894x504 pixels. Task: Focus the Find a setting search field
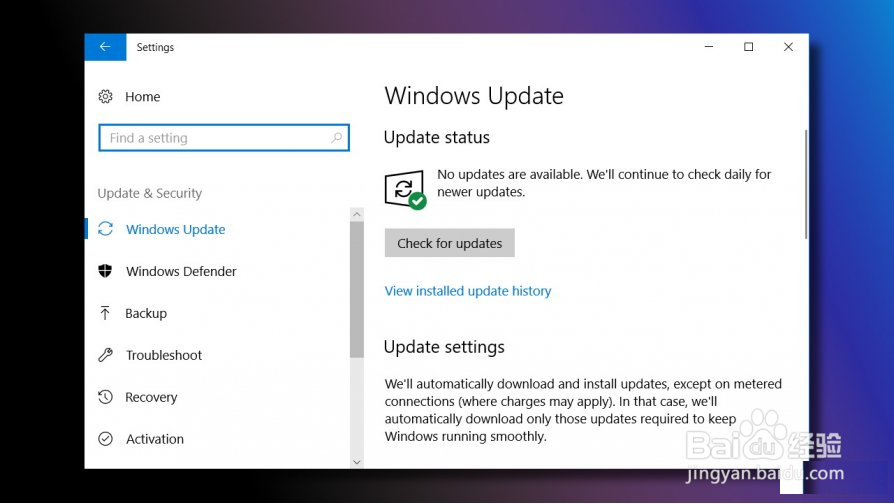[224, 137]
